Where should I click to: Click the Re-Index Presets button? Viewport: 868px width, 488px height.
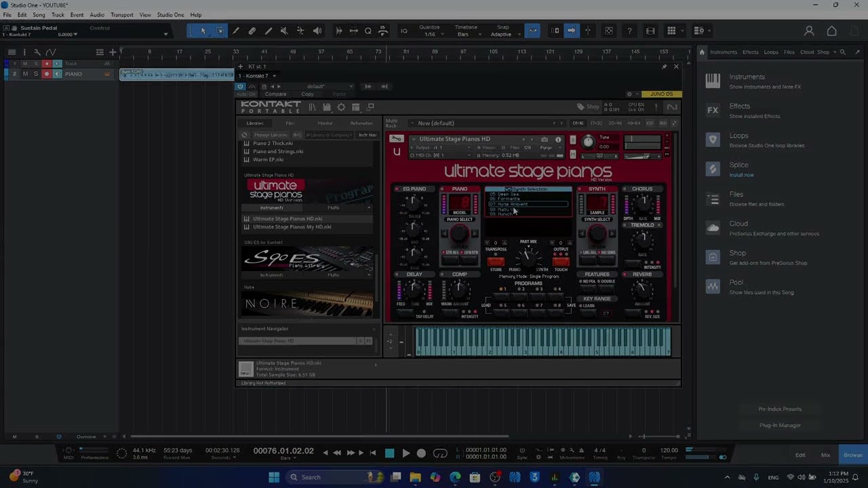point(780,409)
